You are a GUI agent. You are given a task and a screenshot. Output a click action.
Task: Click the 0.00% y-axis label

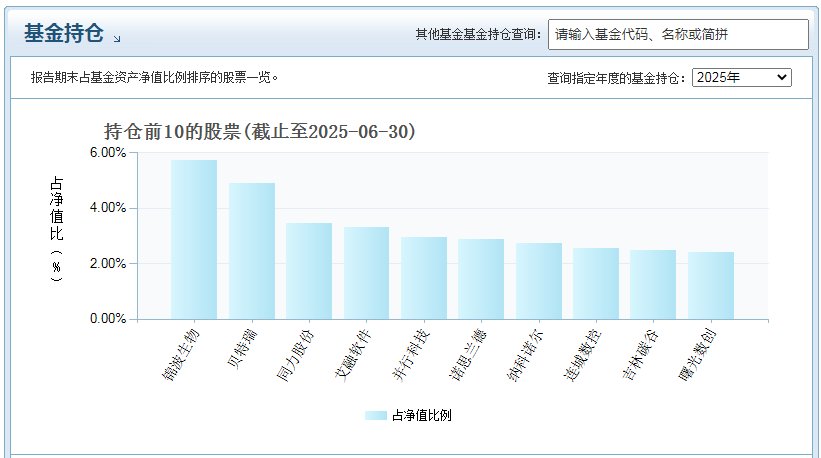pos(108,319)
